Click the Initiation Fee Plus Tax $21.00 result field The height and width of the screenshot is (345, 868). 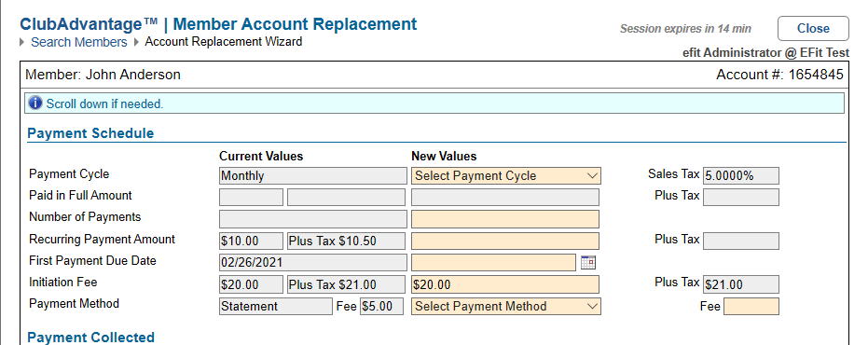coord(740,284)
